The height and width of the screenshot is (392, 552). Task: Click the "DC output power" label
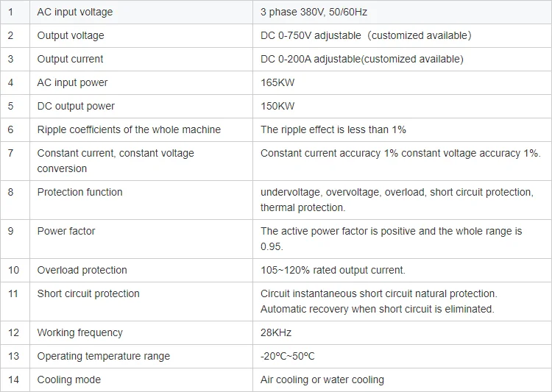[76, 106]
